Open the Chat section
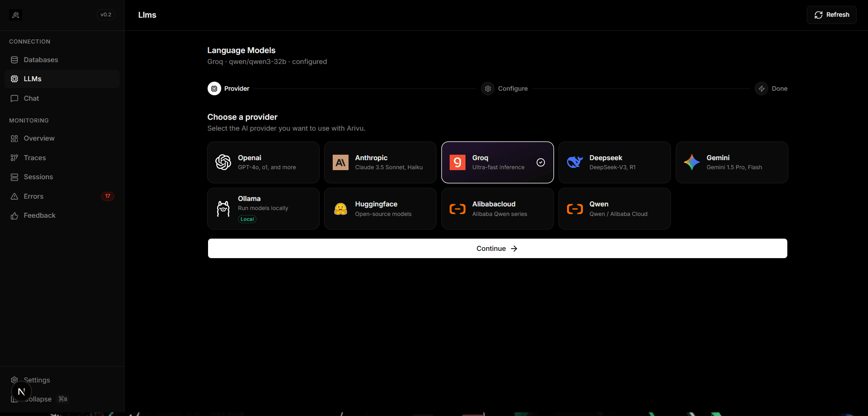Image resolution: width=868 pixels, height=416 pixels. click(x=62, y=98)
